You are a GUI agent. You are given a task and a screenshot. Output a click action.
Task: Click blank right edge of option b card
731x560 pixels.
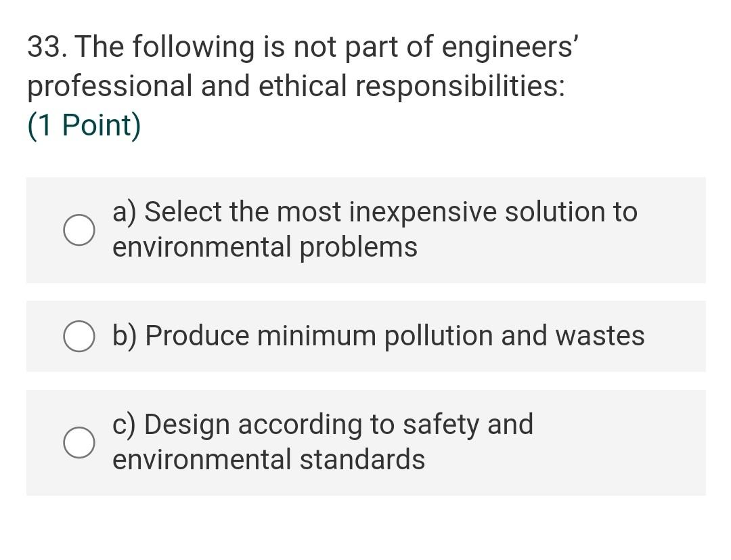click(684, 337)
